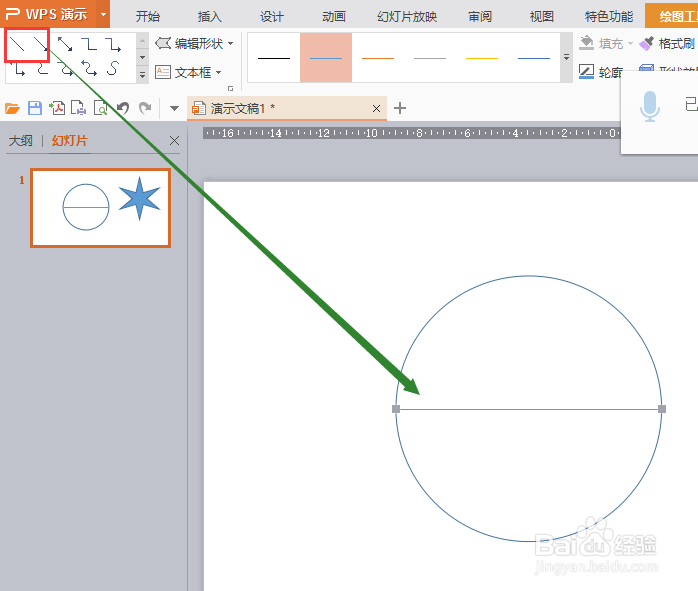The width and height of the screenshot is (698, 591).
Task: Switch to the 幻灯片 pane tab
Action: click(x=69, y=141)
